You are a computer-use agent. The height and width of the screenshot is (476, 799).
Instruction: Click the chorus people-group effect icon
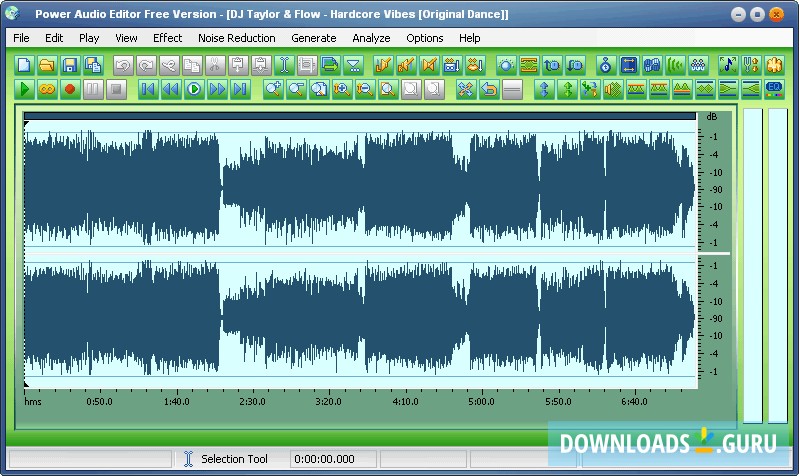tap(698, 65)
